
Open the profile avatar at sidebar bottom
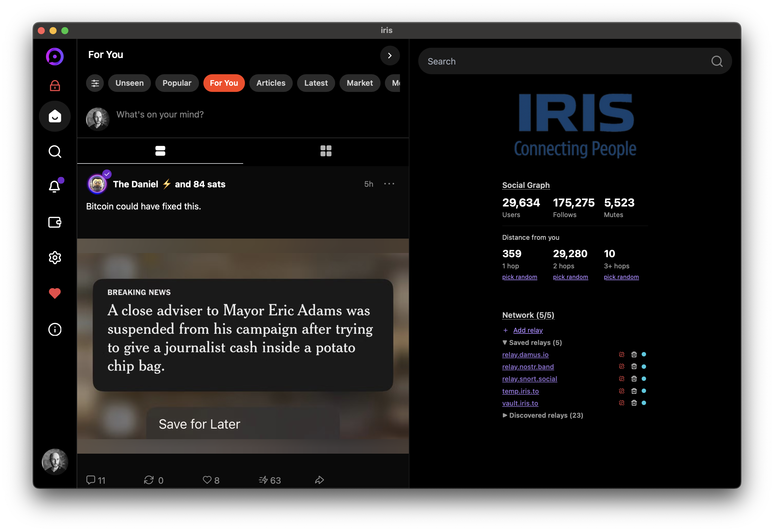[x=55, y=461]
